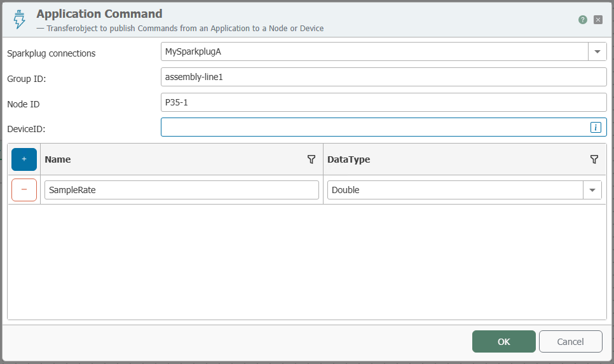Open the Sparkplug connections combo box showing MySparkplugA

click(x=374, y=51)
